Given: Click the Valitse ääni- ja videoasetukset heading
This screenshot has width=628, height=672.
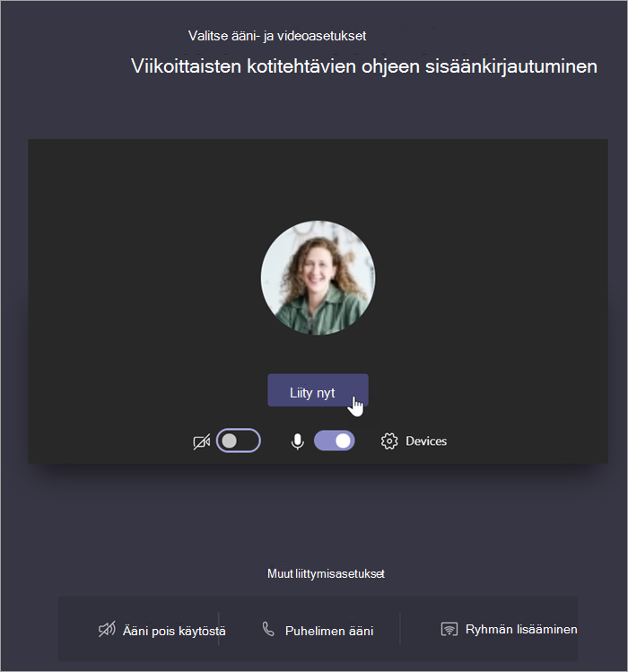Looking at the screenshot, I should click(277, 36).
